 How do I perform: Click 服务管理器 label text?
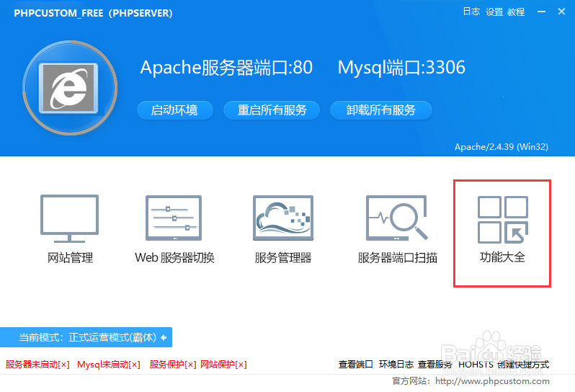pos(283,258)
